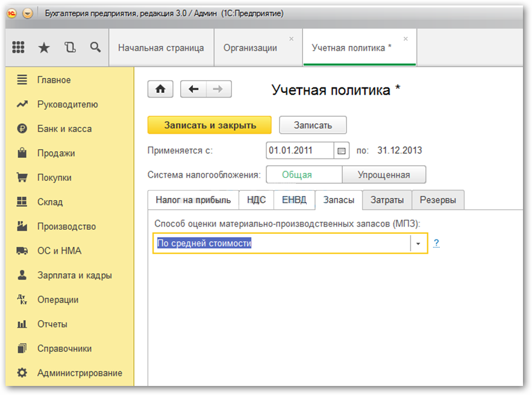Click the Учетная политика page title
The image size is (532, 395).
coord(336,90)
